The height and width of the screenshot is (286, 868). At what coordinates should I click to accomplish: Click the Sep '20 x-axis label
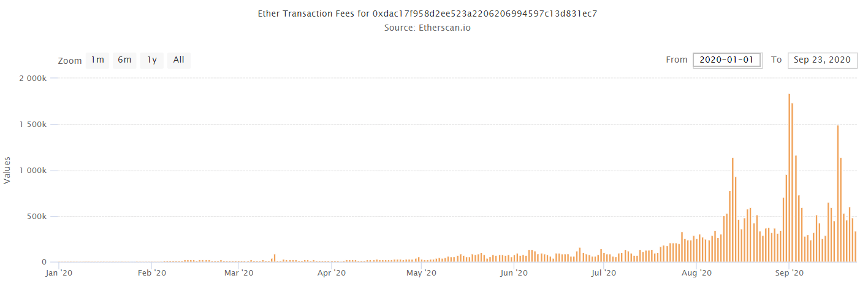point(790,272)
